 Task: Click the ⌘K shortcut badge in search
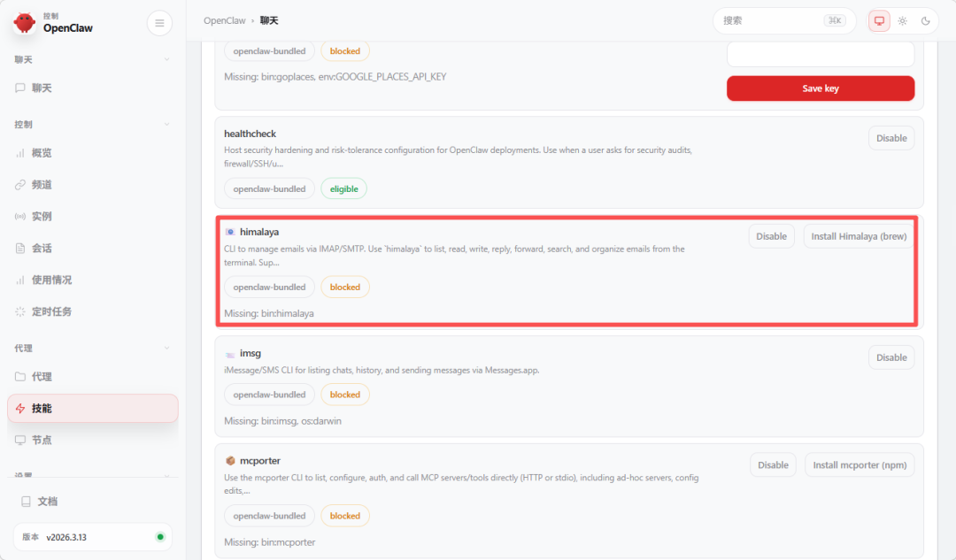click(x=834, y=20)
